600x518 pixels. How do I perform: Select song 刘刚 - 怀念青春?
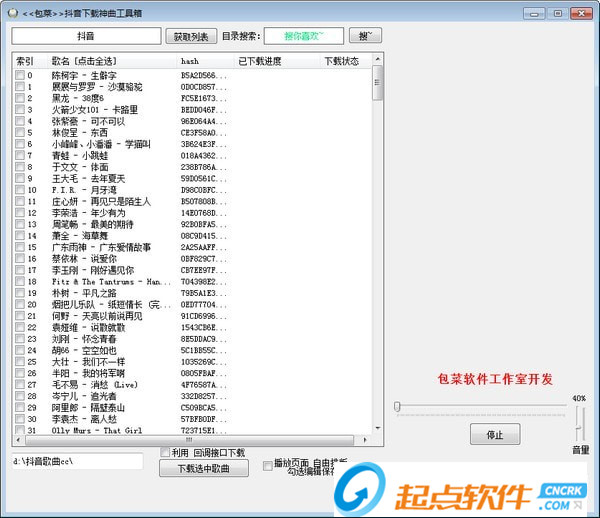(84, 339)
